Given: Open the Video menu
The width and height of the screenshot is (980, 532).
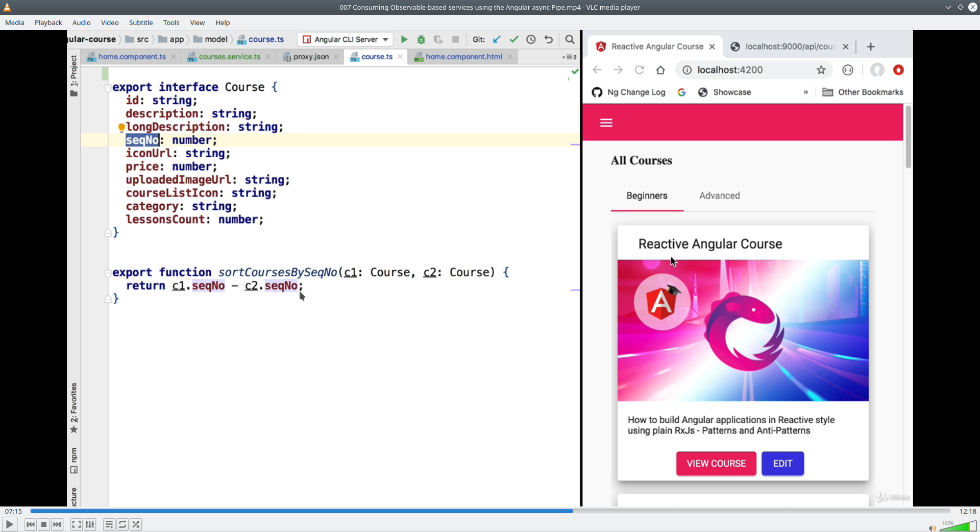Looking at the screenshot, I should [110, 22].
